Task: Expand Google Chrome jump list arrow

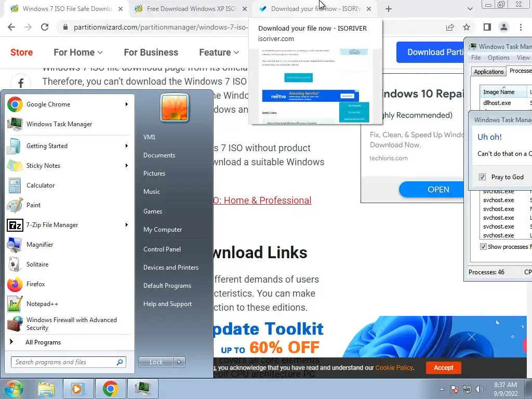Action: [127, 104]
